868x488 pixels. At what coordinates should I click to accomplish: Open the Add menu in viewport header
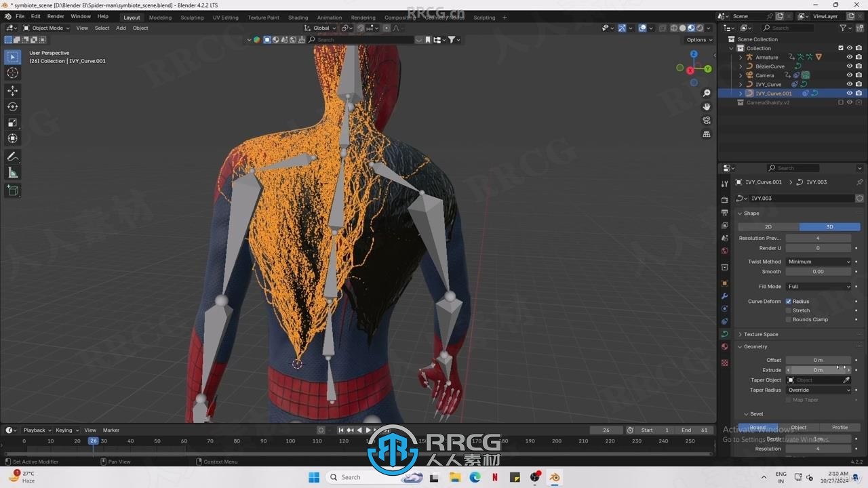click(x=121, y=28)
